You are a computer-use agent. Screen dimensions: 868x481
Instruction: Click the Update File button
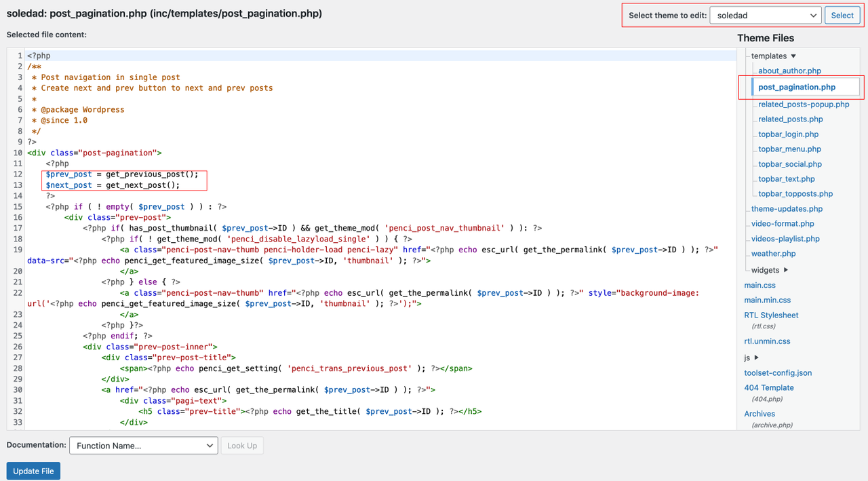tap(33, 471)
